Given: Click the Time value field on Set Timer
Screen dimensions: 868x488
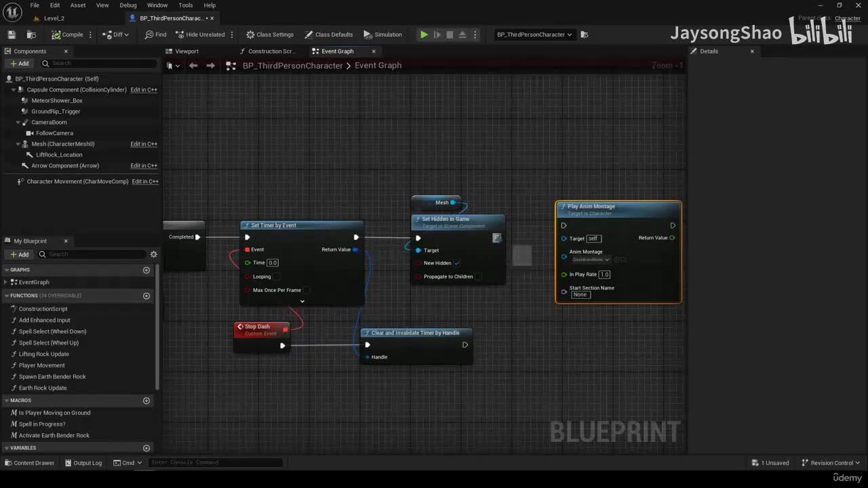Looking at the screenshot, I should click(x=273, y=263).
